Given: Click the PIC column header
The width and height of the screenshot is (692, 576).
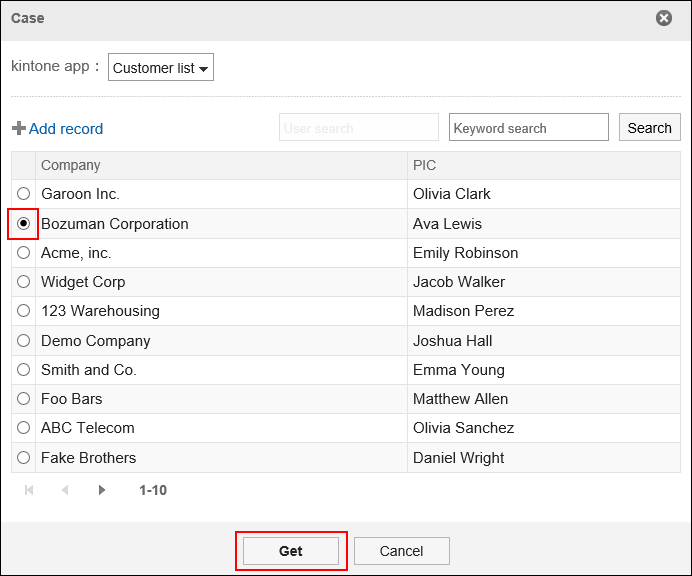Looking at the screenshot, I should 544,166.
